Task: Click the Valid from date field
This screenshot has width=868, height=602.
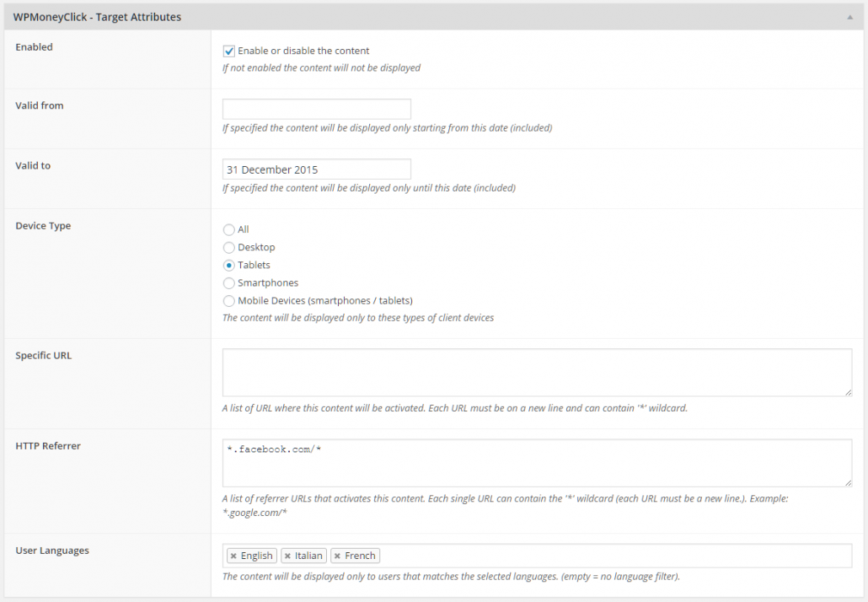Action: pyautogui.click(x=317, y=109)
